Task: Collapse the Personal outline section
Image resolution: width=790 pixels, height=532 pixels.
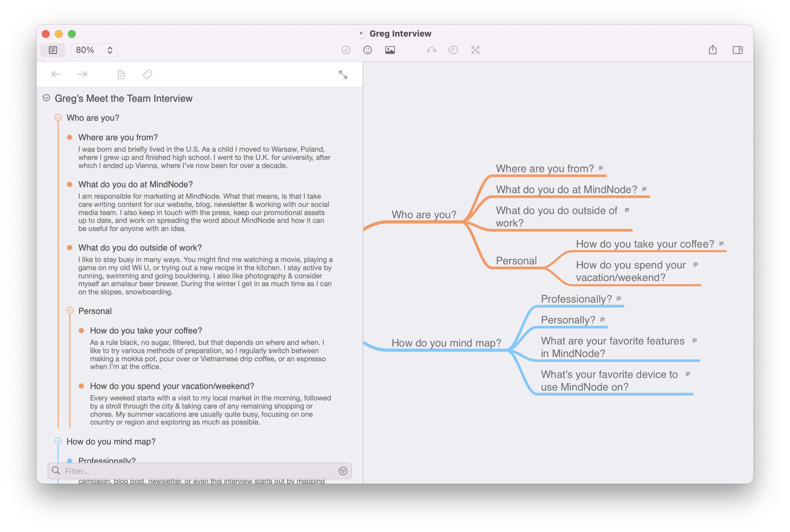Action: (x=70, y=310)
